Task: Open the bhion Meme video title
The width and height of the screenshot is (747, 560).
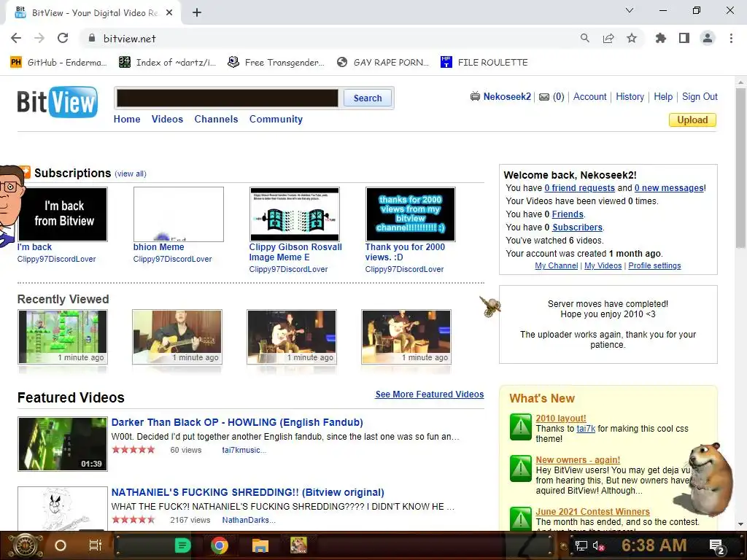Action: click(158, 246)
